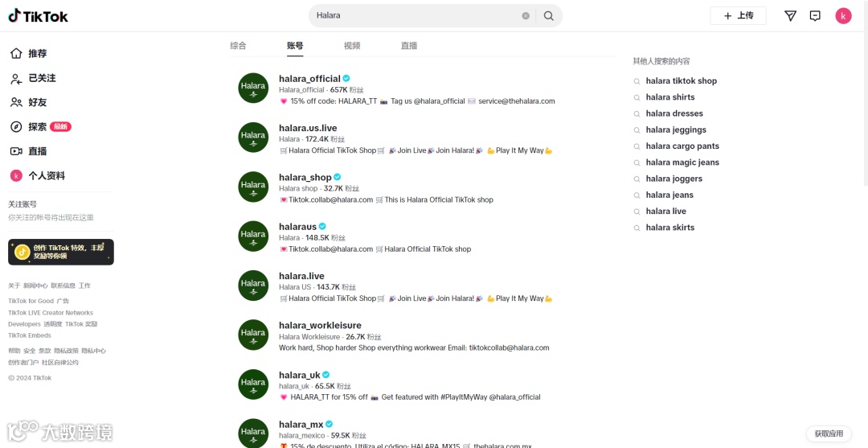Screen dimensions: 868x448
Task: Open the halara.us.live account name
Action: (x=308, y=128)
